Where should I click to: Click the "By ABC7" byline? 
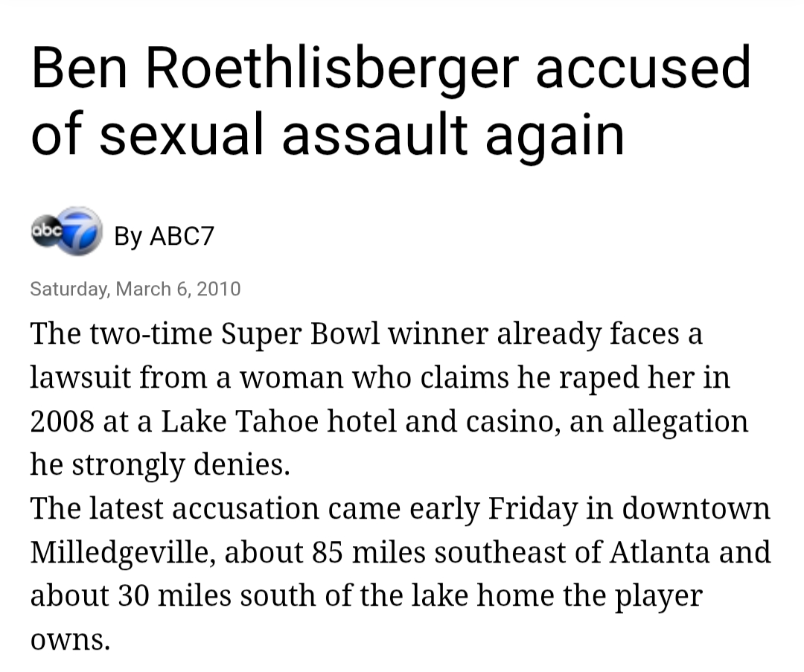(164, 236)
